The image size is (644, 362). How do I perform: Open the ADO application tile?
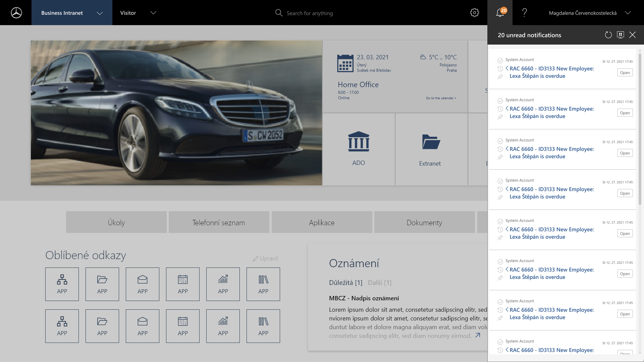[x=359, y=149]
